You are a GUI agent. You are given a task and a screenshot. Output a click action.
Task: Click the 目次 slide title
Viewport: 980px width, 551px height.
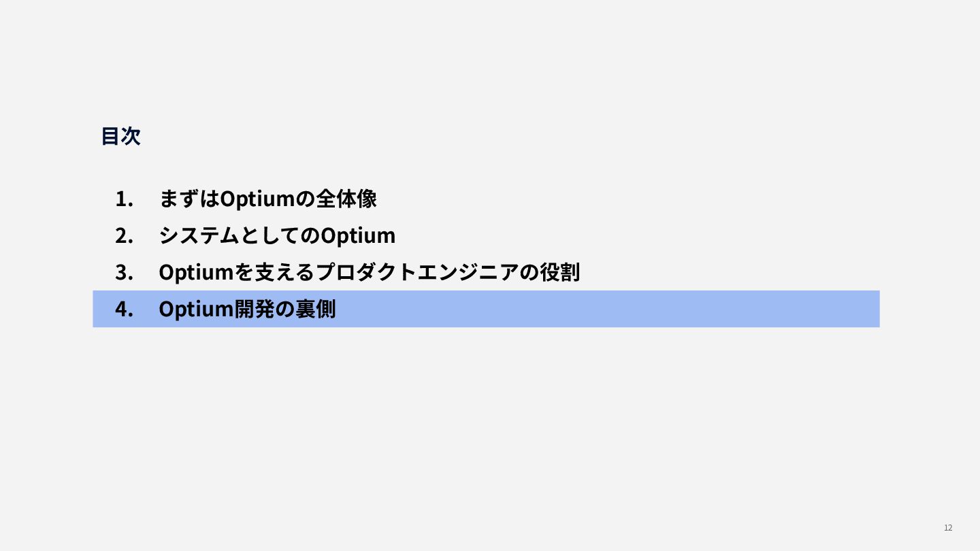point(120,136)
